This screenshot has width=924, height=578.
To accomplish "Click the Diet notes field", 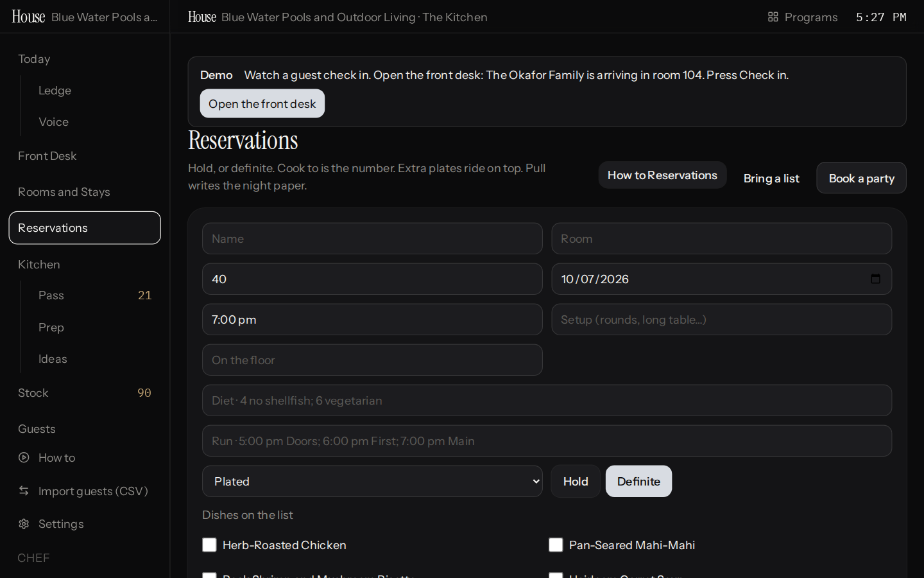I will 547,400.
